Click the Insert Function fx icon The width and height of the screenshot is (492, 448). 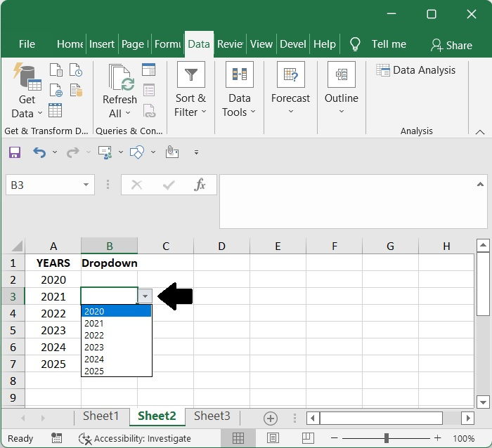[x=200, y=185]
